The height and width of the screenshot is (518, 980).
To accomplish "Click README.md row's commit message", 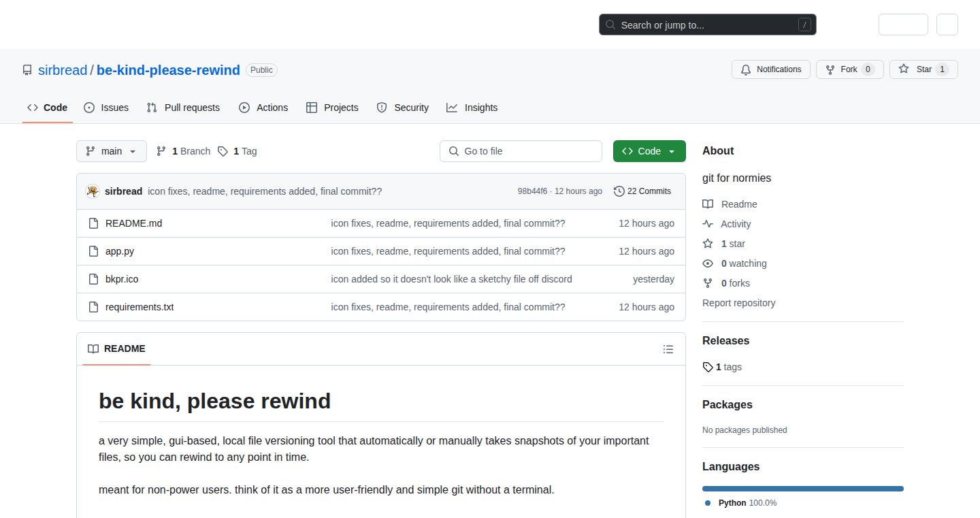I will coord(448,223).
